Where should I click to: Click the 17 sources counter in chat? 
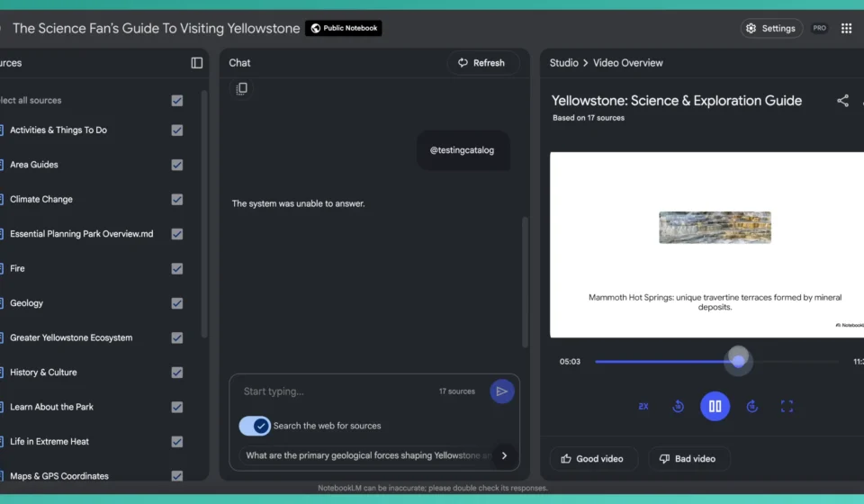pyautogui.click(x=457, y=391)
